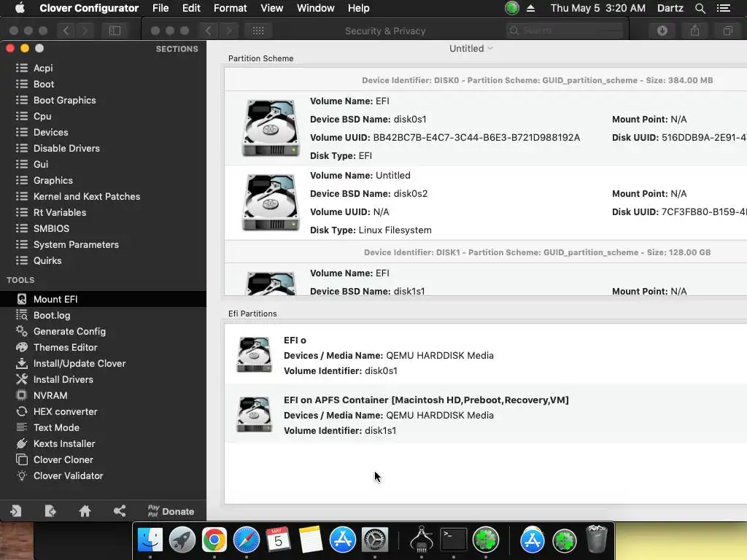Click the download button in background window toolbar
This screenshot has height=560, width=747.
(662, 31)
